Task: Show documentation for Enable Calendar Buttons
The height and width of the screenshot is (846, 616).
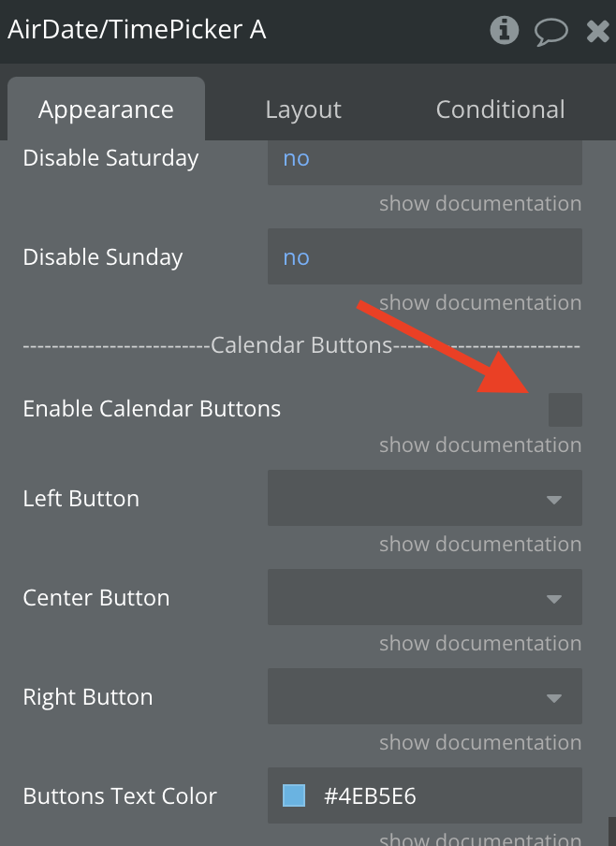Action: tap(480, 445)
